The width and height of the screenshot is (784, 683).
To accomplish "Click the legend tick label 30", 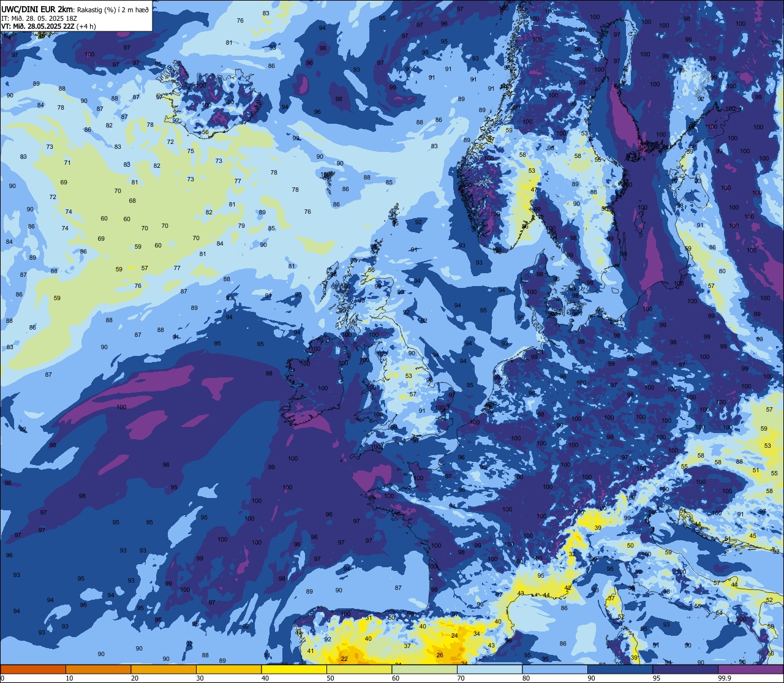I will [x=200, y=678].
